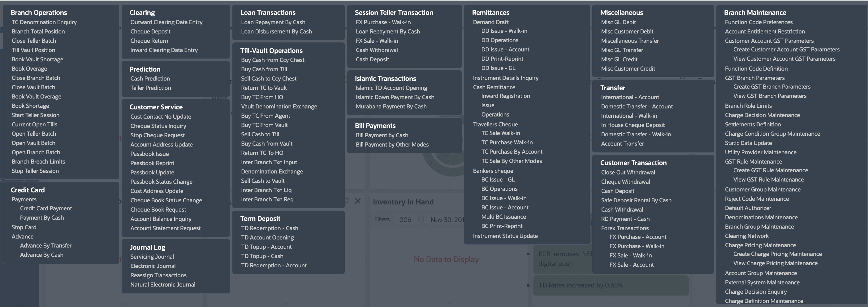Choose Misc Customer Credit
Screen dimensions: 868x307
point(628,69)
